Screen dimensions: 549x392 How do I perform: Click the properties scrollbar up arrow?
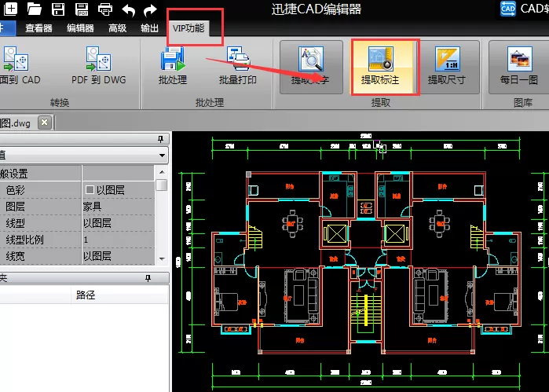pos(162,172)
